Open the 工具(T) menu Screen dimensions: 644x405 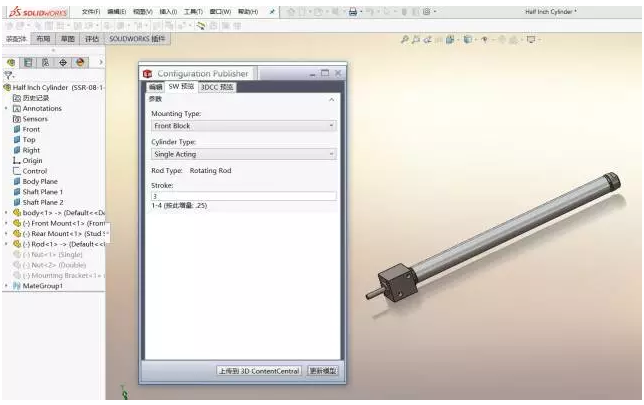point(193,12)
